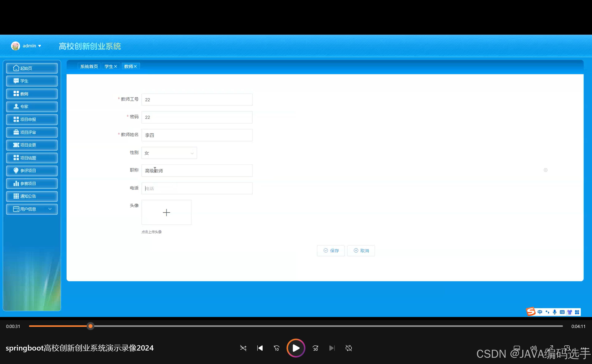592x364 pixels.
Task: Click the video progress slider handle
Action: [x=90, y=326]
